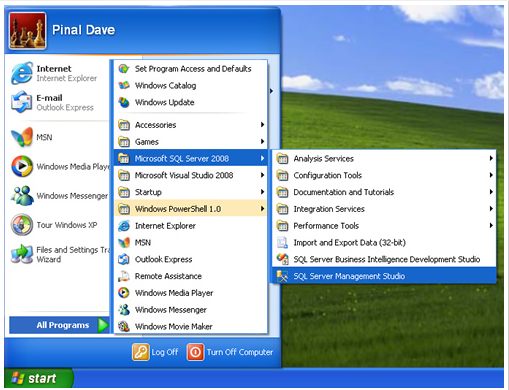Click the Windows Messenger icon in programs list
This screenshot has width=509, height=390.
pos(124,310)
